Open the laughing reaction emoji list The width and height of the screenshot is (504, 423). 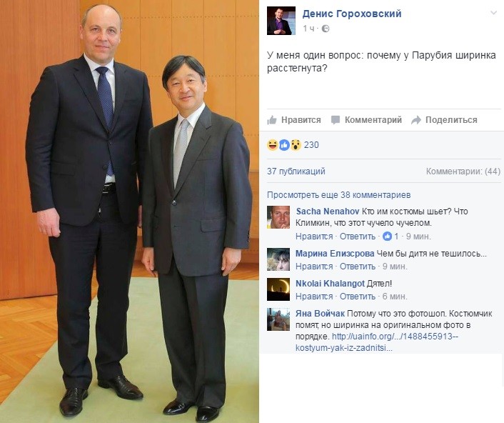pos(273,145)
